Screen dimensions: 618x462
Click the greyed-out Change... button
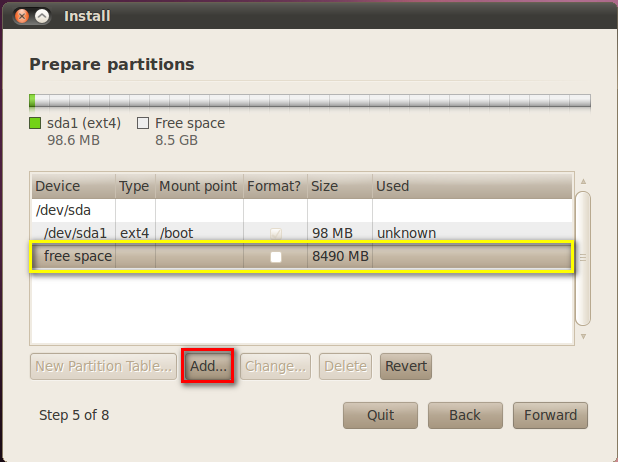(x=275, y=366)
